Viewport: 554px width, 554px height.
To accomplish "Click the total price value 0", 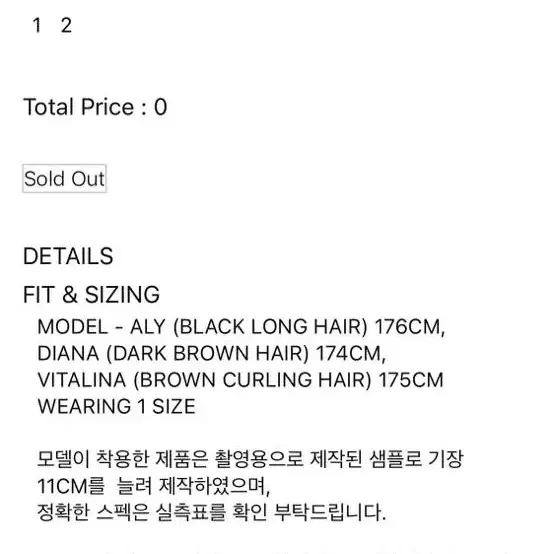I will tap(160, 107).
